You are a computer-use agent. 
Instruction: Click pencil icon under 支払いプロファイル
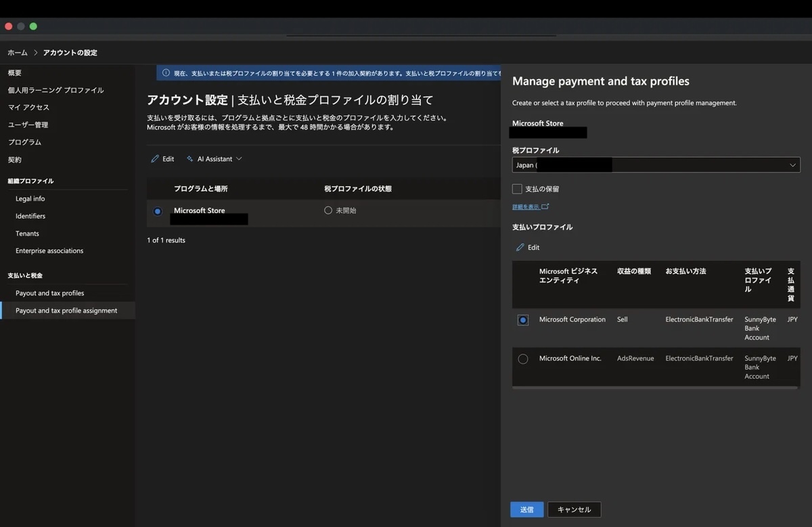point(520,248)
